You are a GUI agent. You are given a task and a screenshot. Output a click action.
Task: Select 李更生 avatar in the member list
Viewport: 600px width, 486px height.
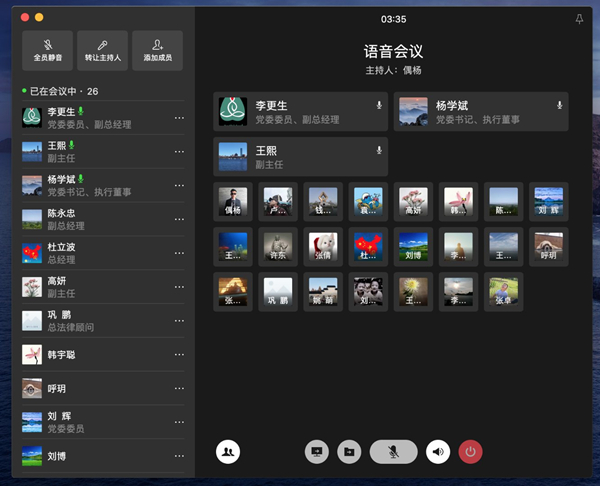32,117
